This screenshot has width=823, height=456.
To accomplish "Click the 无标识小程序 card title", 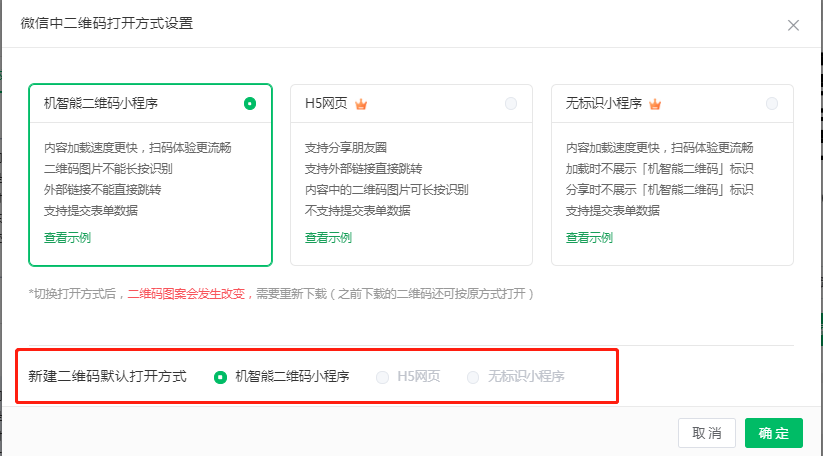I will pyautogui.click(x=604, y=103).
